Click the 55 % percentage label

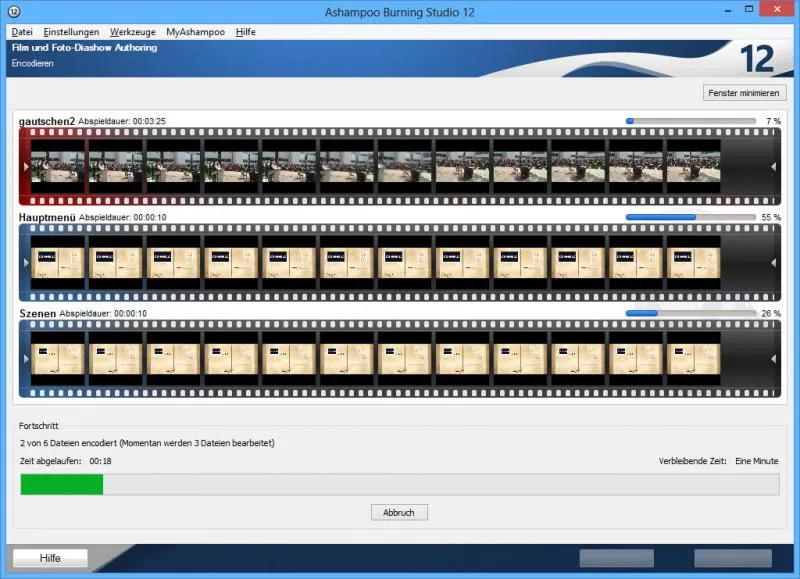pos(771,217)
